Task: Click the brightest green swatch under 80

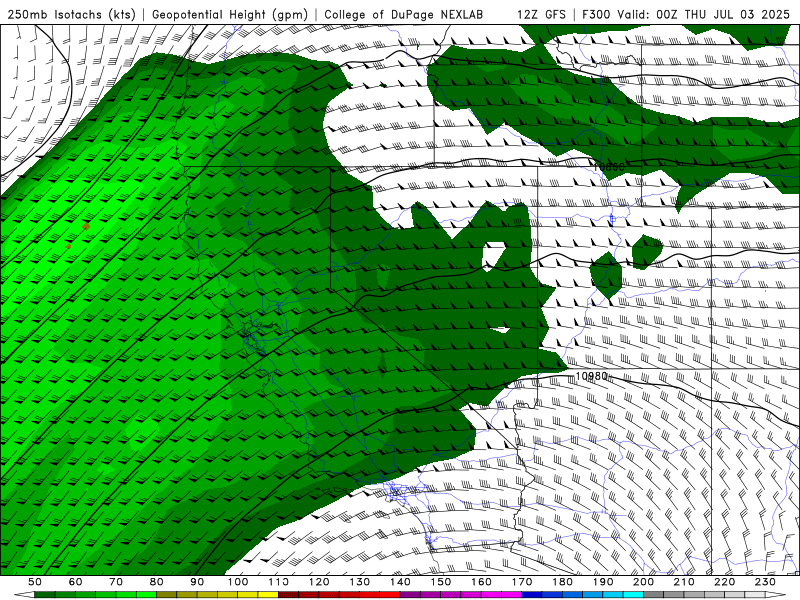Action: (146, 595)
